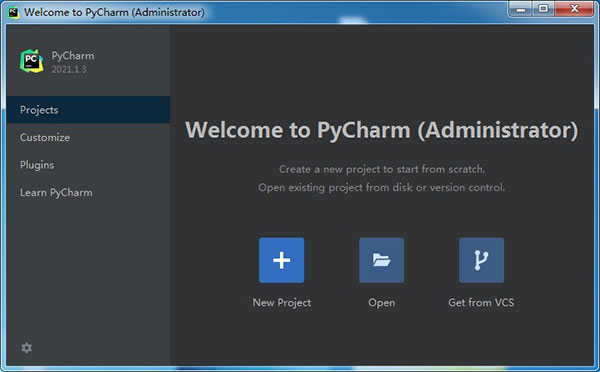Click the PyCharm logo in the sidebar
The height and width of the screenshot is (372, 600).
tap(31, 61)
